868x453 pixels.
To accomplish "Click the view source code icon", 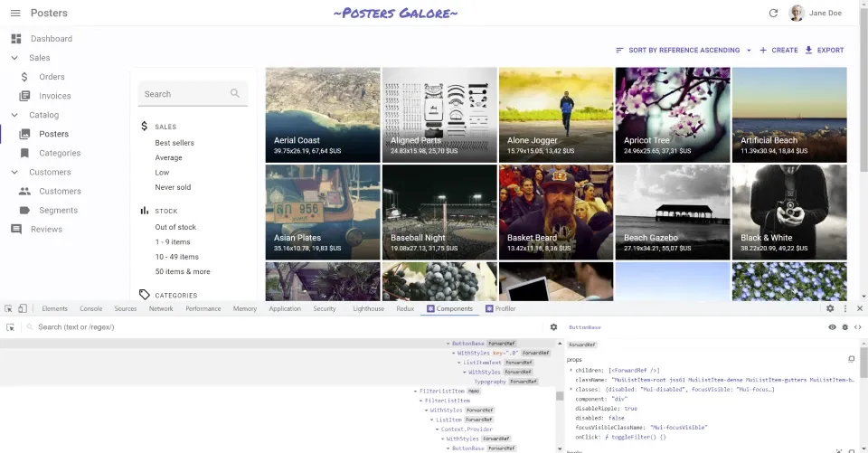I will (857, 327).
